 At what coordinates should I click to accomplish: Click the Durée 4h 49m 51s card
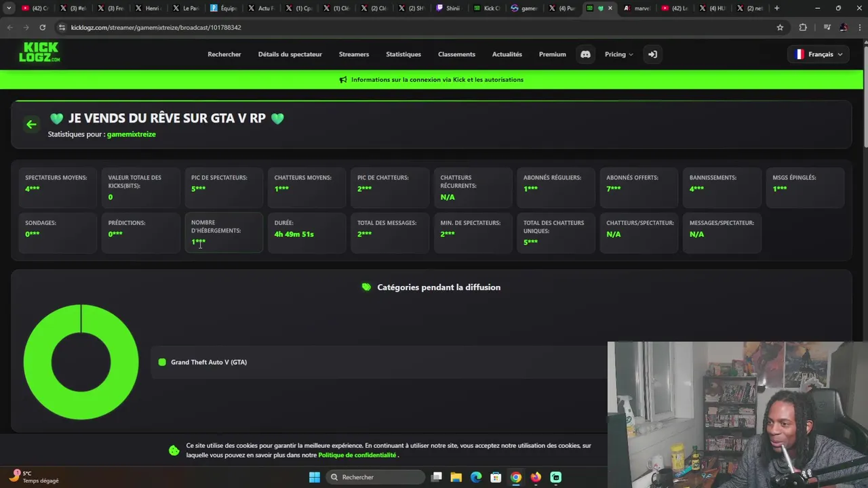click(307, 232)
